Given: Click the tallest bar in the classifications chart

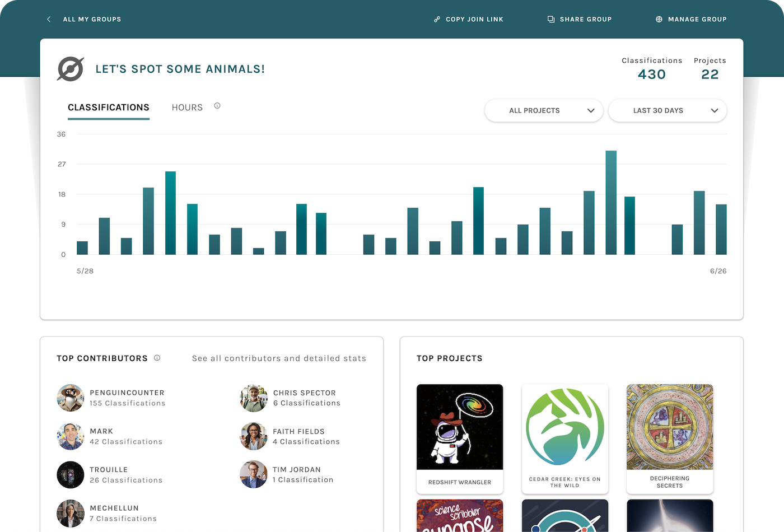Looking at the screenshot, I should click(x=612, y=202).
